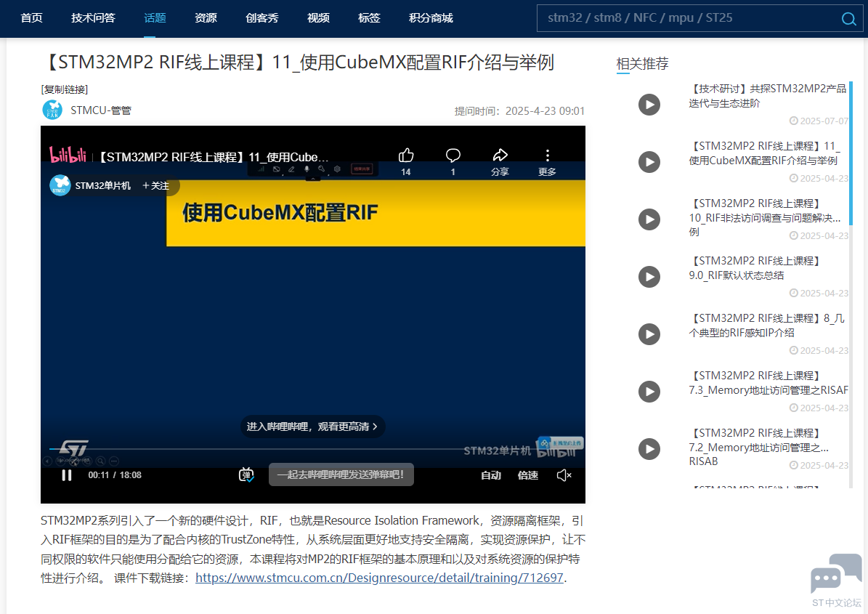Open the 倍速 playback speed selector
This screenshot has width=868, height=614.
[528, 474]
